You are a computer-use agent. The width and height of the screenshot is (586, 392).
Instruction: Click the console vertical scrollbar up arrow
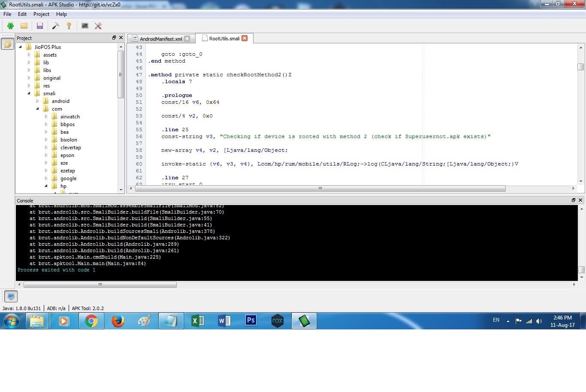point(582,209)
